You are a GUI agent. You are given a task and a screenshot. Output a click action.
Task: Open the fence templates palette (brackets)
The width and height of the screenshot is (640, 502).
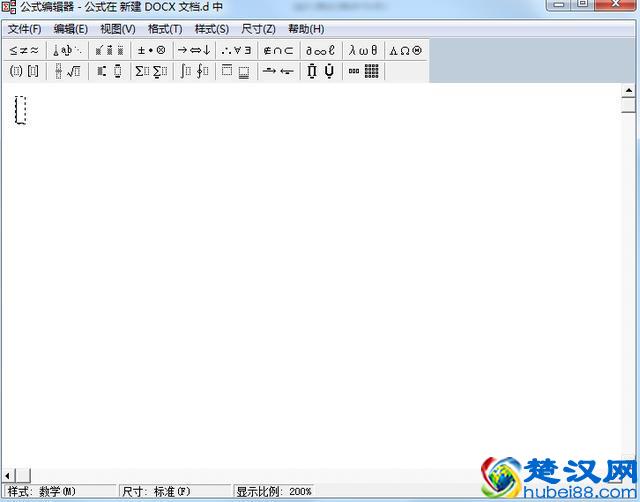pos(24,71)
